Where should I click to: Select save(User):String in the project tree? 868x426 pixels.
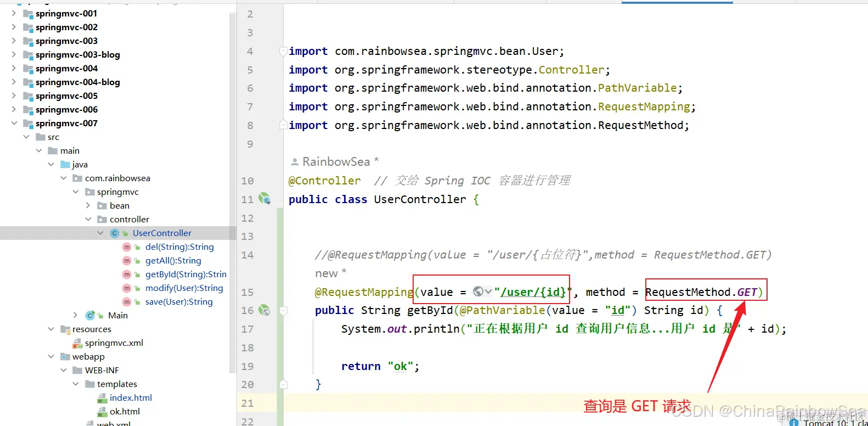179,301
